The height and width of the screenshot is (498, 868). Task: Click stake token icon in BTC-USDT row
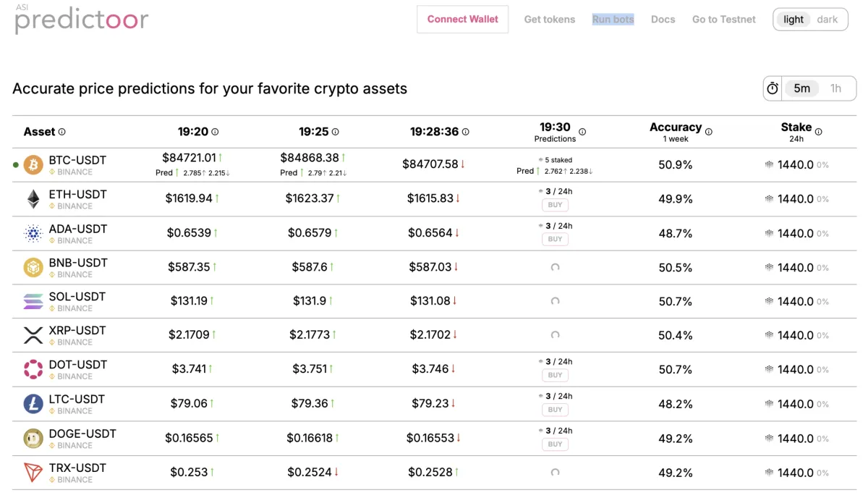pos(769,165)
